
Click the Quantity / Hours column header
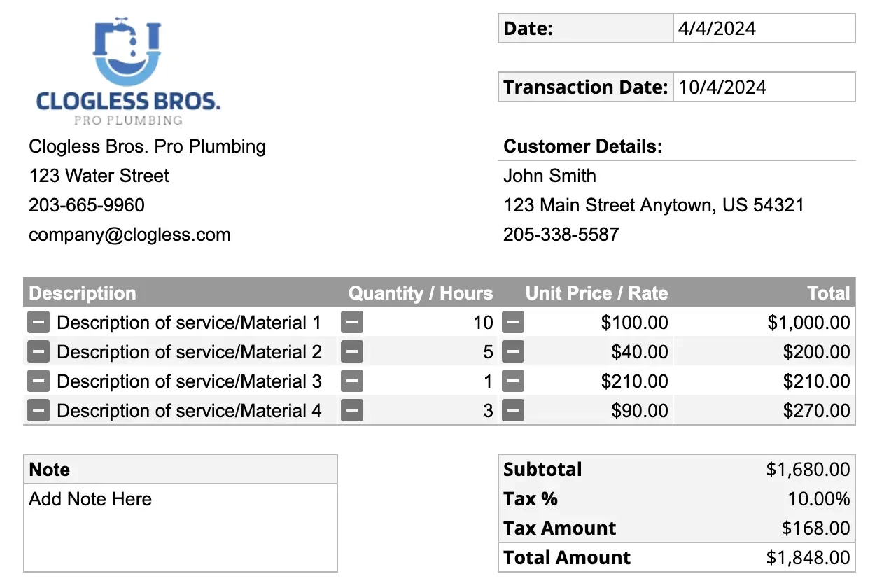coord(421,293)
